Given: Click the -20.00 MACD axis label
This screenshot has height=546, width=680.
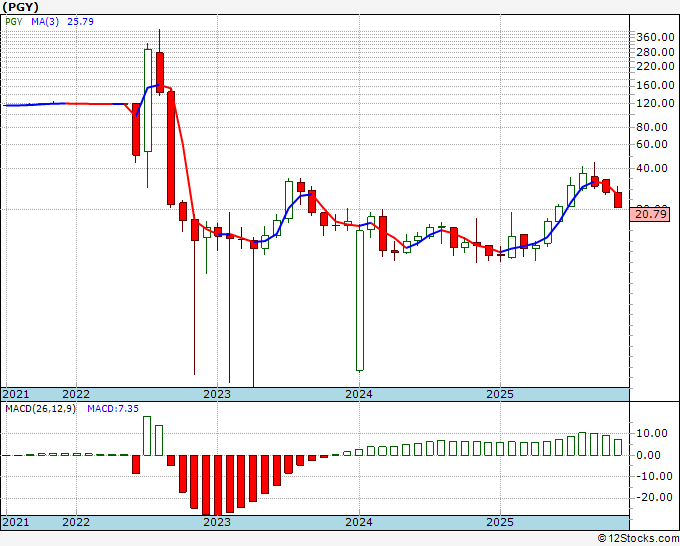Looking at the screenshot, I should tap(652, 497).
